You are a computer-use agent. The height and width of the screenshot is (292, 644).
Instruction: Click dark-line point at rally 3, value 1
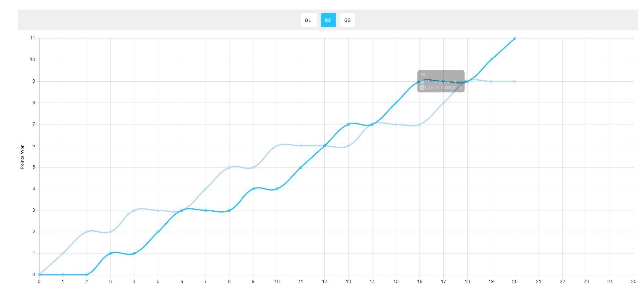pos(110,253)
